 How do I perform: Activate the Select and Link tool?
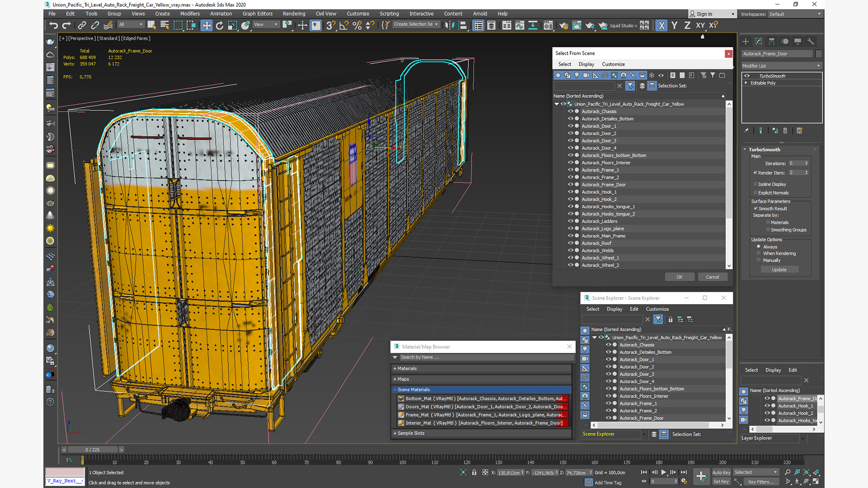(82, 26)
